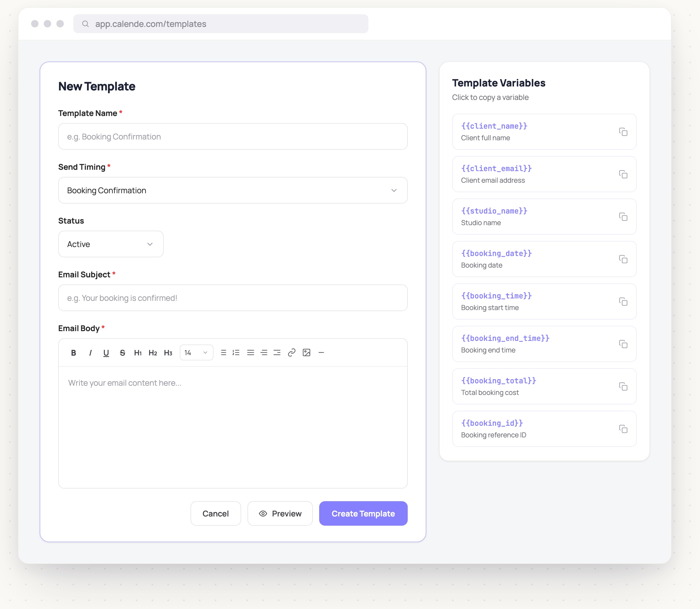Image resolution: width=700 pixels, height=609 pixels.
Task: Center align the email text
Action: [x=264, y=353]
